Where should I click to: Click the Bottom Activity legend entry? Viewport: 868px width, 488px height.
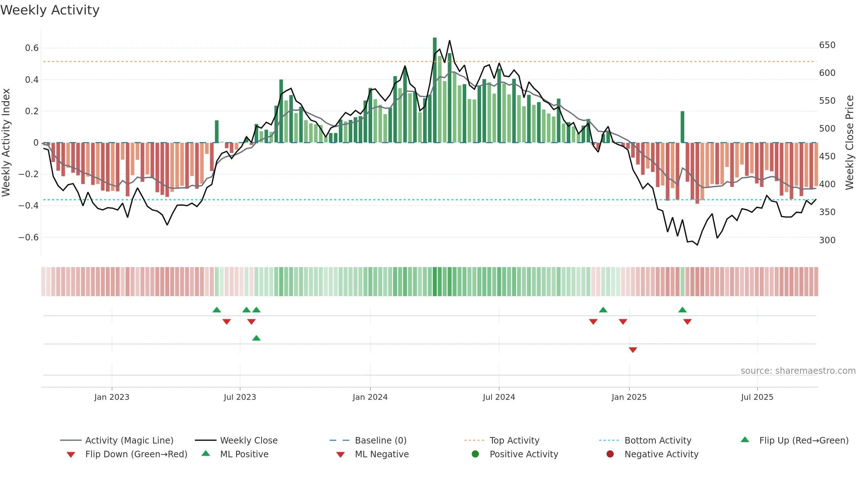coord(645,440)
